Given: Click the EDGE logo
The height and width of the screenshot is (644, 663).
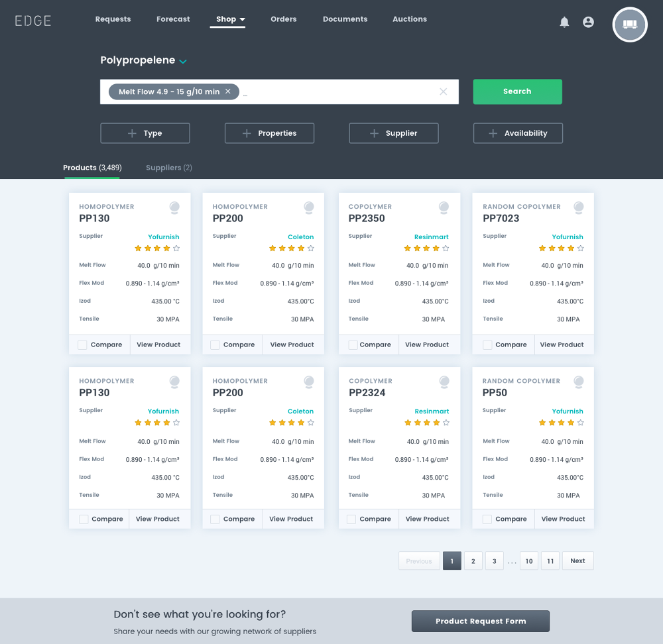Looking at the screenshot, I should click(x=33, y=21).
